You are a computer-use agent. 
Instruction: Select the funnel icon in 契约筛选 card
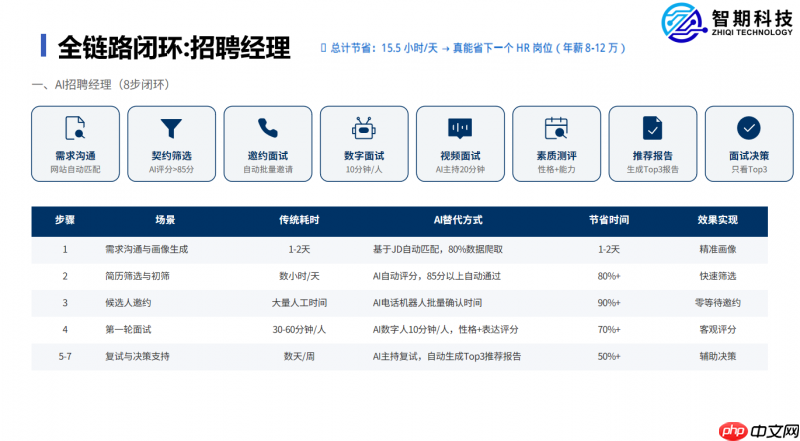171,129
